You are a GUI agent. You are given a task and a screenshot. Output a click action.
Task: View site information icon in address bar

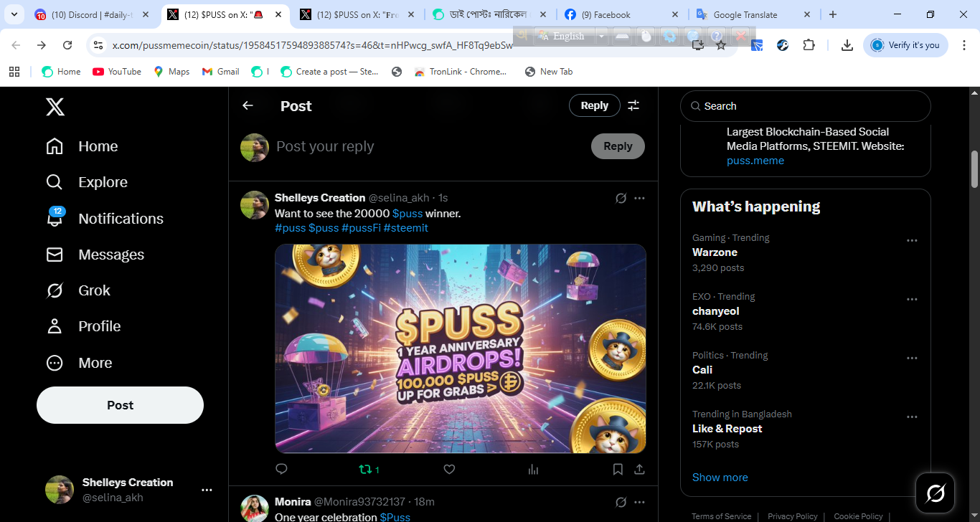98,45
